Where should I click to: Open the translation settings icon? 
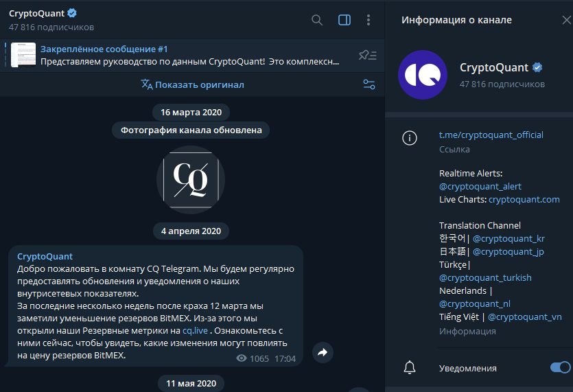(369, 84)
